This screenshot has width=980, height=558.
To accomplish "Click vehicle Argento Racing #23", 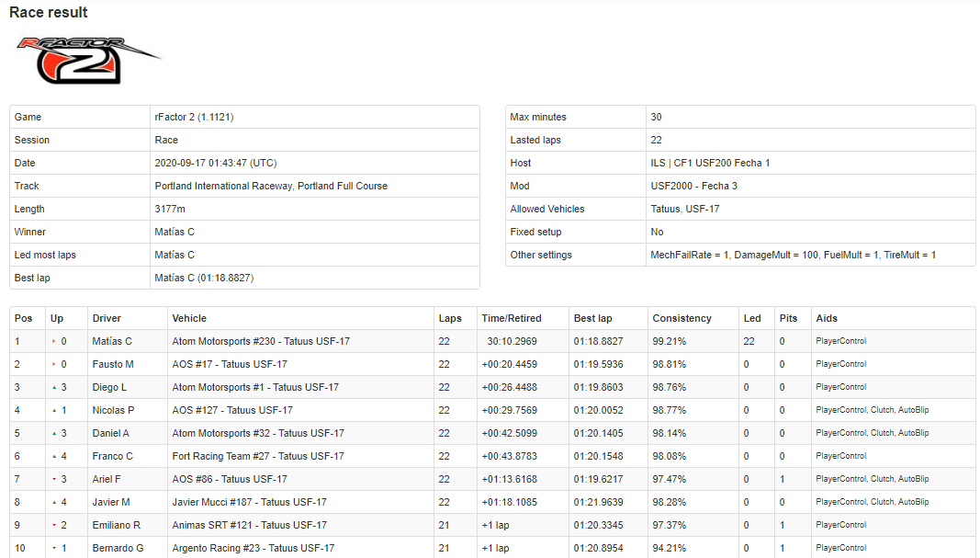I will pyautogui.click(x=216, y=548).
